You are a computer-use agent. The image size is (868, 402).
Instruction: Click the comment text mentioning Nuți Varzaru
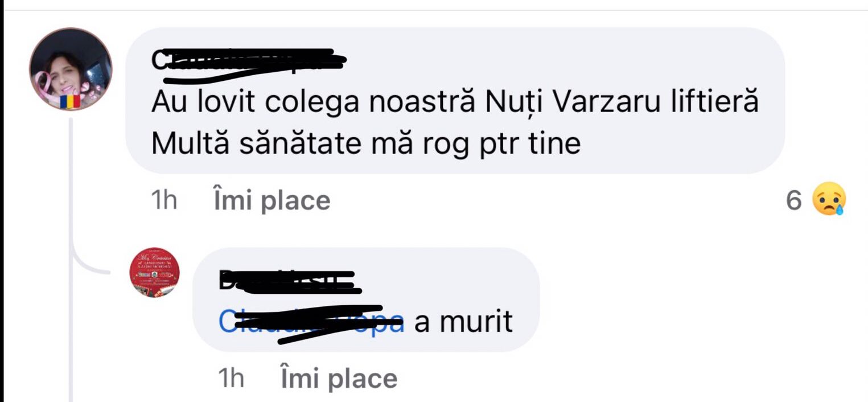pos(455,104)
